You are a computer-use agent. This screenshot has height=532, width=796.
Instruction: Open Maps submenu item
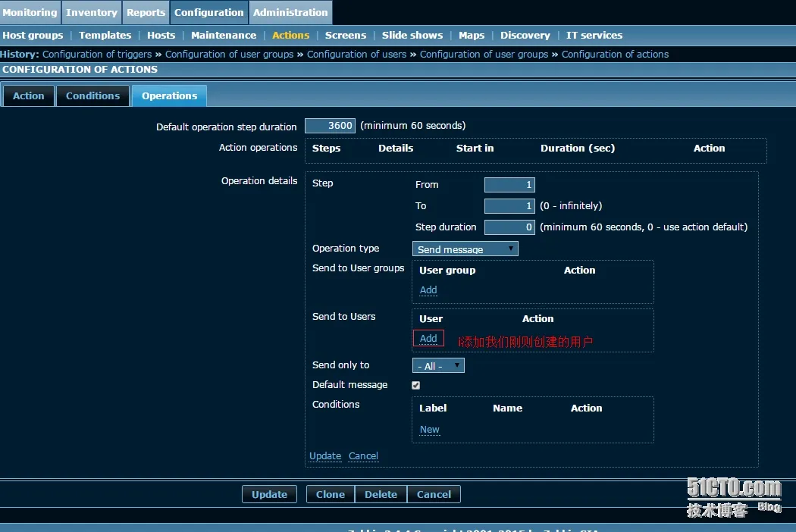(472, 35)
